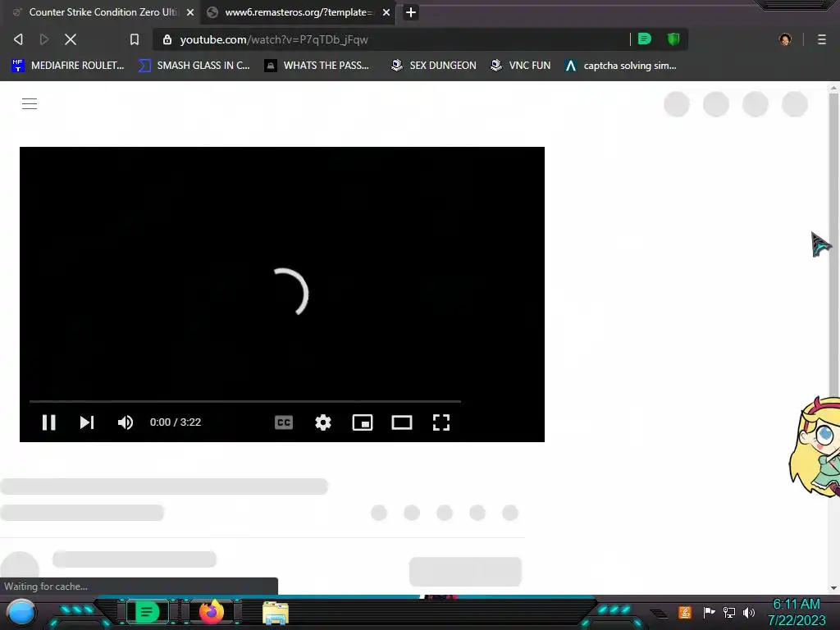840x630 pixels.
Task: Open the green shield extension icon
Action: pos(673,39)
